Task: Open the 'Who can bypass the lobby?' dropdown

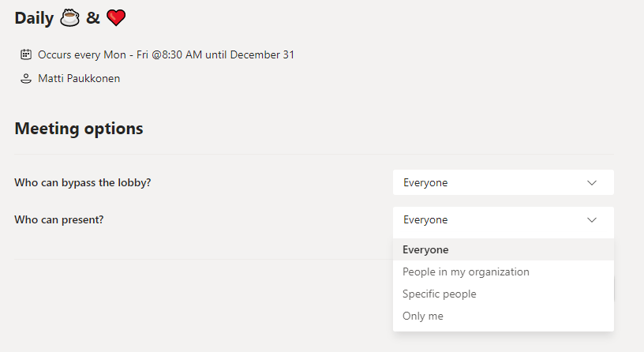Action: (x=503, y=182)
